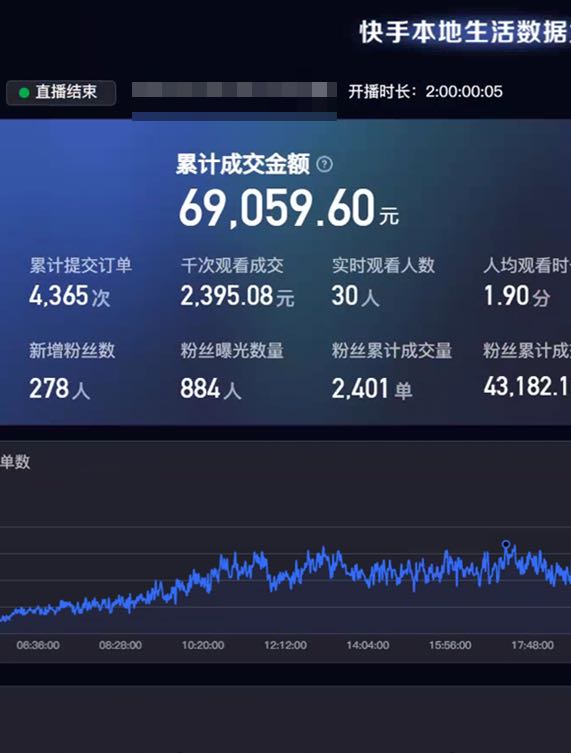Select the 粉丝曝光数量 label

click(x=232, y=351)
